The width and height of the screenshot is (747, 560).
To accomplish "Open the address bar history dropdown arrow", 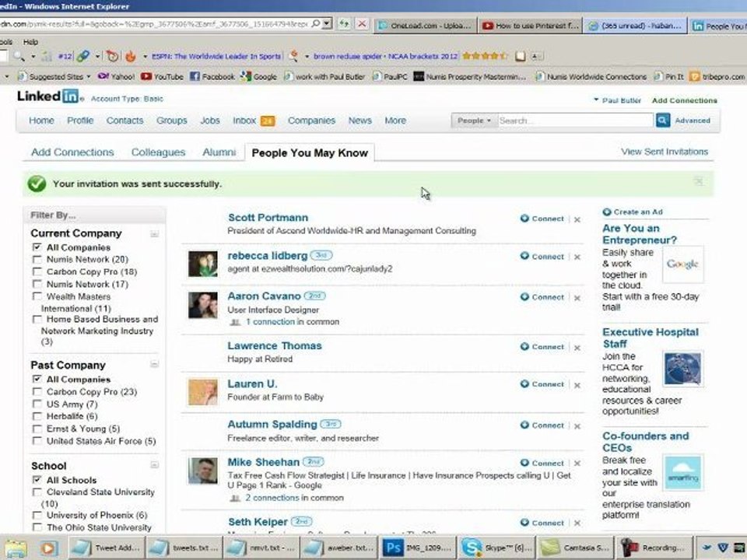I will [x=326, y=23].
